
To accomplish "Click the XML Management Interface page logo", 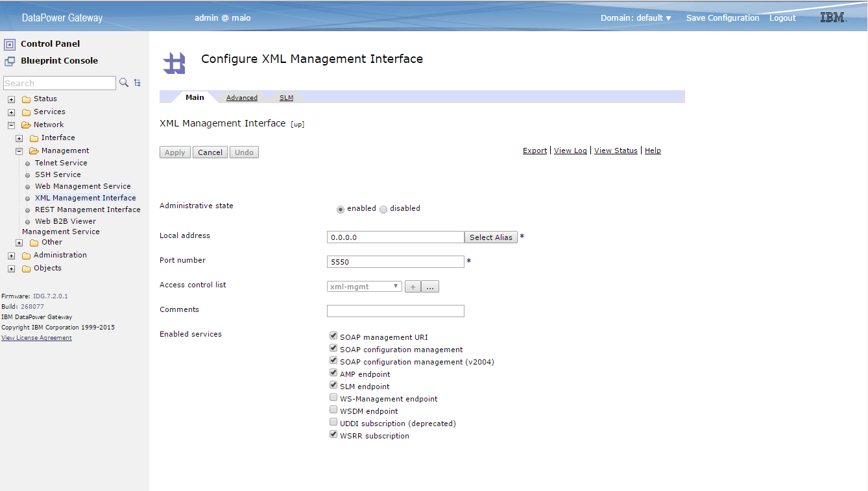I will click(174, 62).
